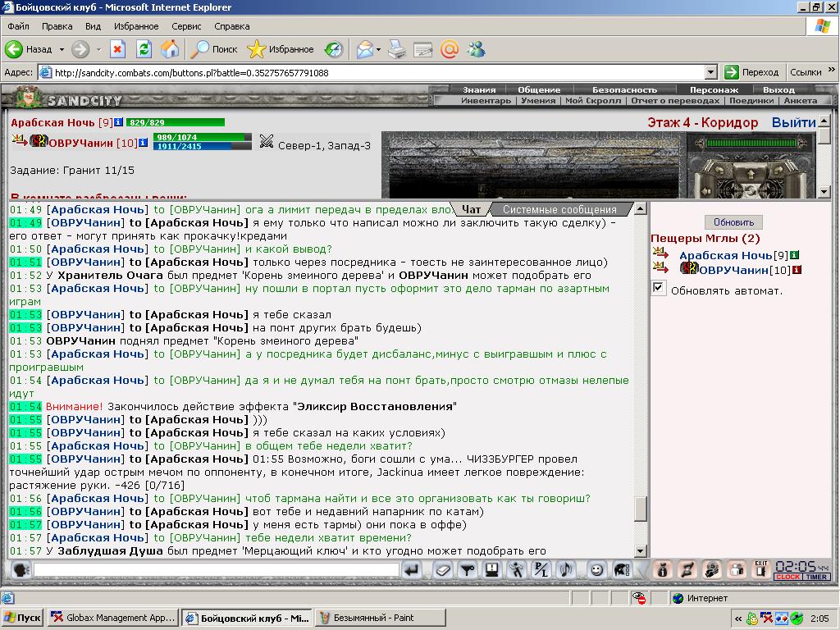Viewport: 840px width, 630px height.
Task: Expand the Ссылки links chevron
Action: pyautogui.click(x=832, y=70)
